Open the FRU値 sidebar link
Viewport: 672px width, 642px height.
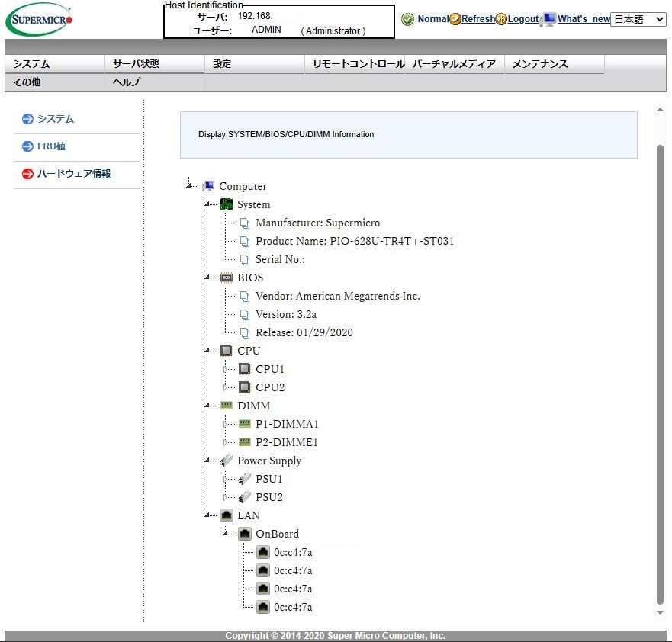(x=51, y=146)
